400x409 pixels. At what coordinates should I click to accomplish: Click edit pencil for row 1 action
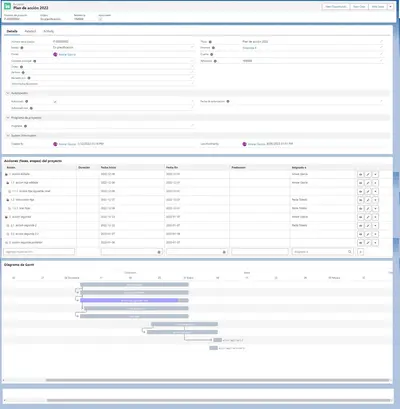click(x=368, y=174)
